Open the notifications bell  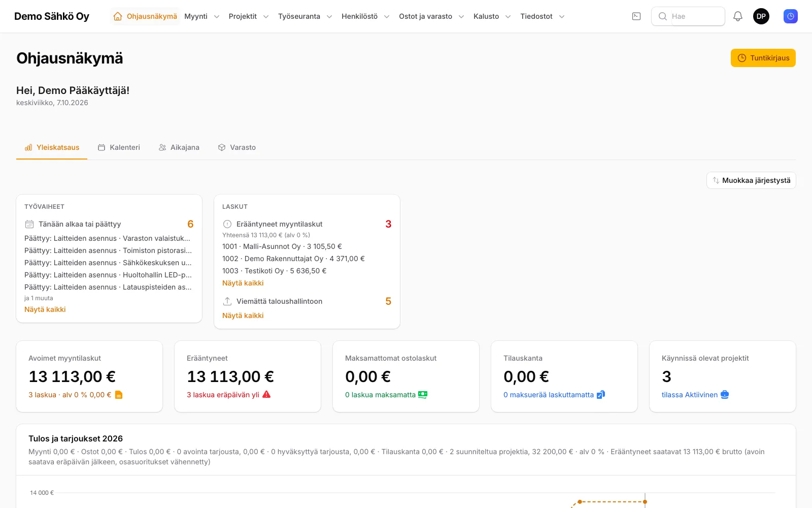click(x=738, y=16)
